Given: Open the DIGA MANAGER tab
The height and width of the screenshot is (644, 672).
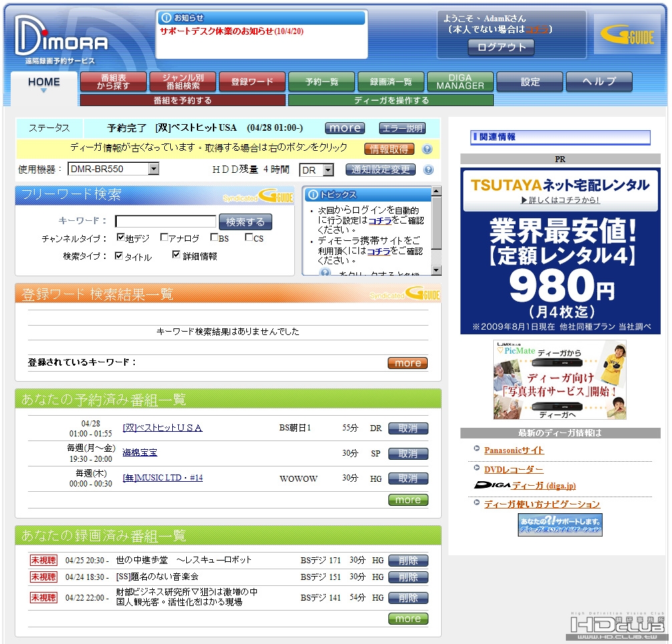Looking at the screenshot, I should [460, 81].
